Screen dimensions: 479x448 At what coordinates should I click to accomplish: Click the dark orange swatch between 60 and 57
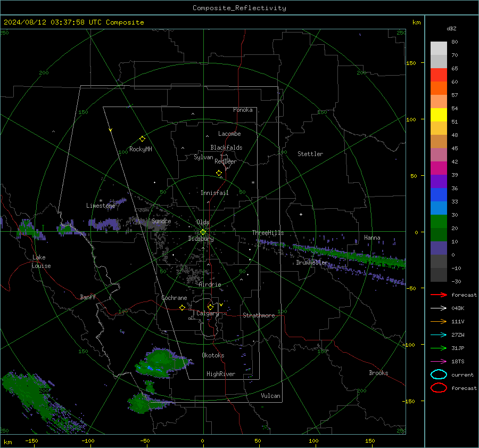pyautogui.click(x=439, y=88)
